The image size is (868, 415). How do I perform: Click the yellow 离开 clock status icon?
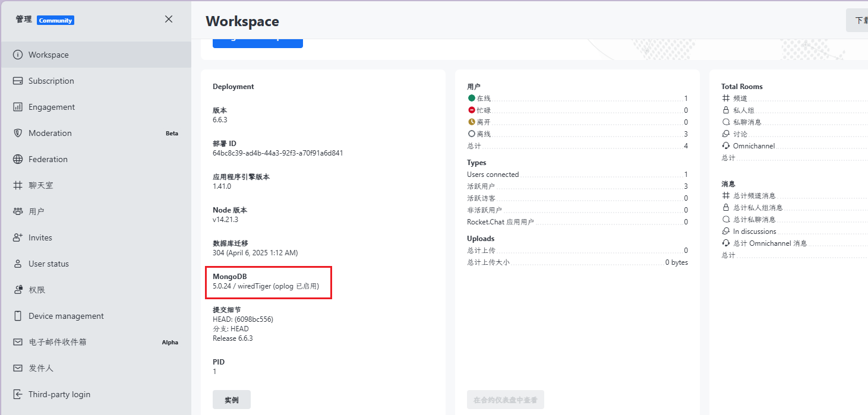coord(472,122)
